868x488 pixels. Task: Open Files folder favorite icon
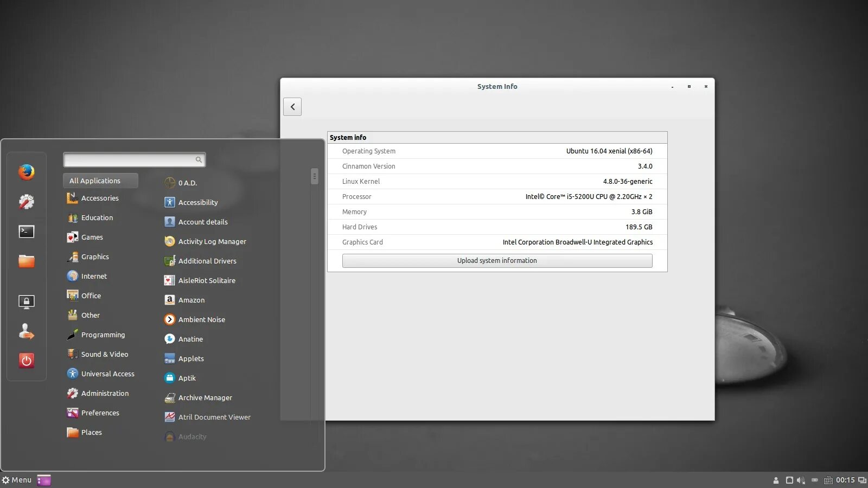click(x=26, y=261)
